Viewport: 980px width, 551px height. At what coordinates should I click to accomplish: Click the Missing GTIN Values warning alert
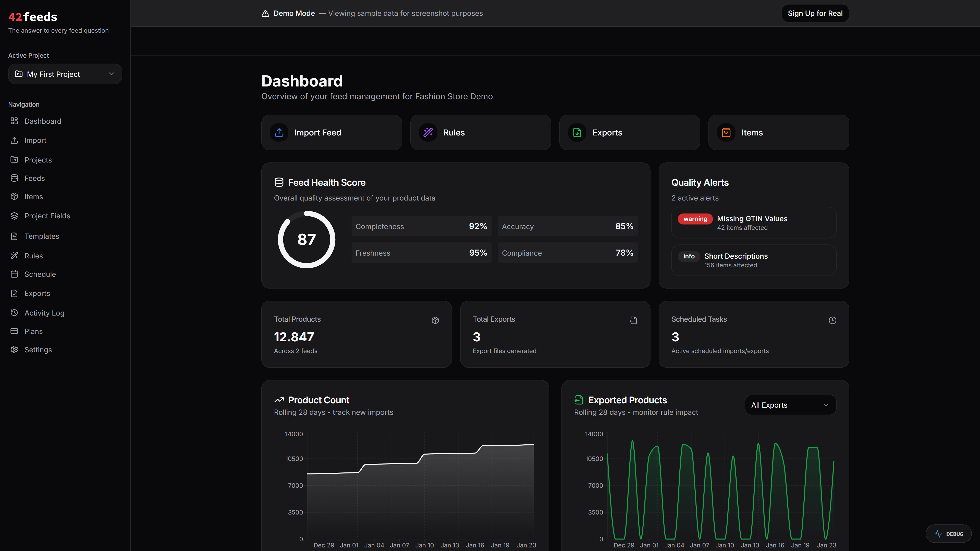[753, 222]
